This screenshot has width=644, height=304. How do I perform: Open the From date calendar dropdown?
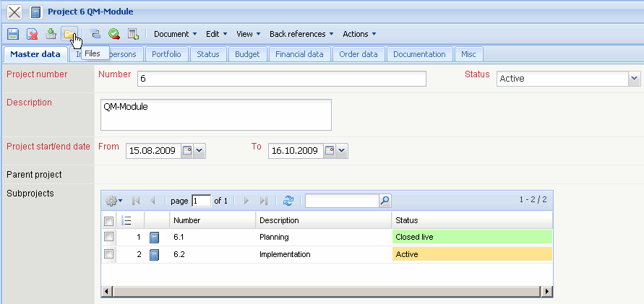200,151
